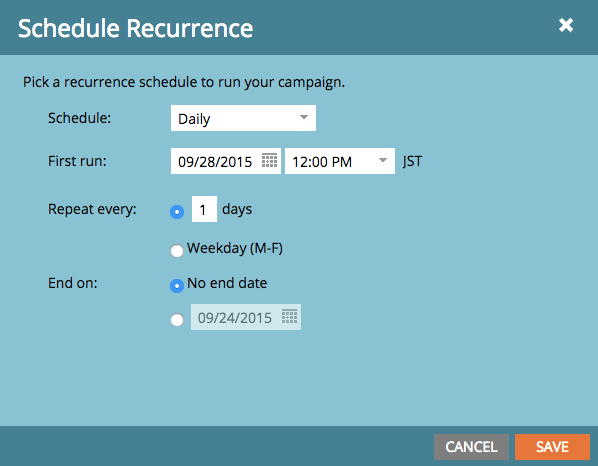Click the 'Repeat every:' label

coord(92,210)
